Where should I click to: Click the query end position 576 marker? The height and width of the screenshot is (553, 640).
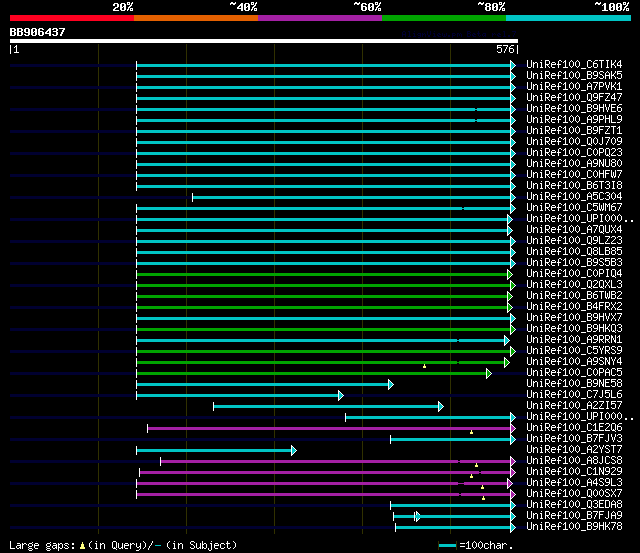pos(507,49)
